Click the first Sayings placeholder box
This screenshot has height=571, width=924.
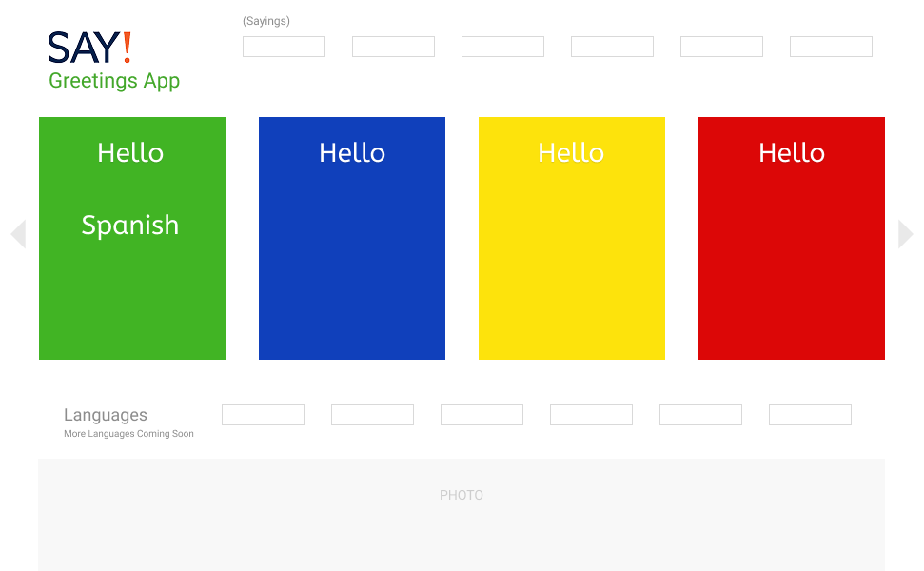point(284,47)
